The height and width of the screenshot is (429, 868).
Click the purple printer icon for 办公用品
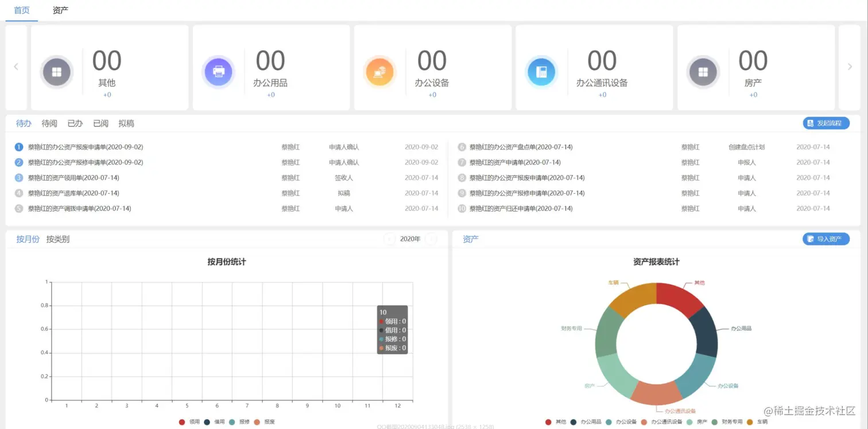[x=219, y=72]
